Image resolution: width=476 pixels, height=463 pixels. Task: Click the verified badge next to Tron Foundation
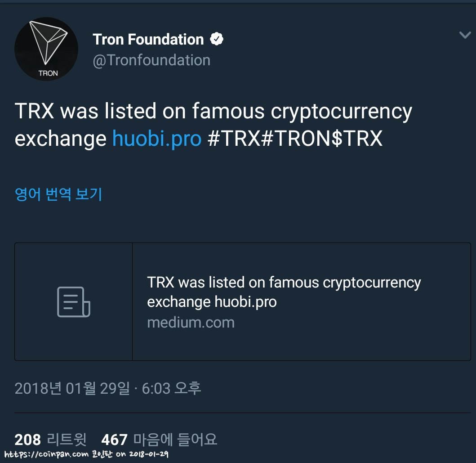click(x=217, y=39)
